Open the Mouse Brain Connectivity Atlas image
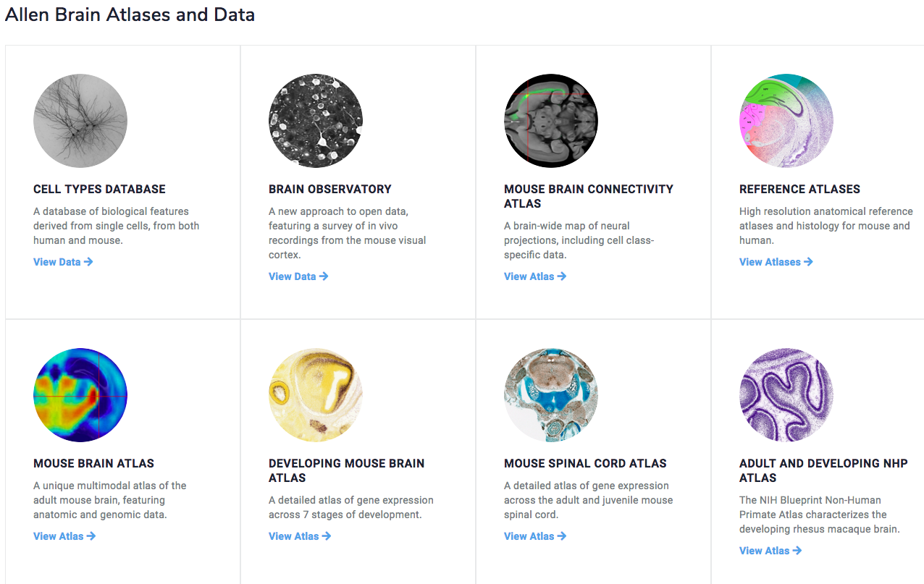 tap(551, 121)
